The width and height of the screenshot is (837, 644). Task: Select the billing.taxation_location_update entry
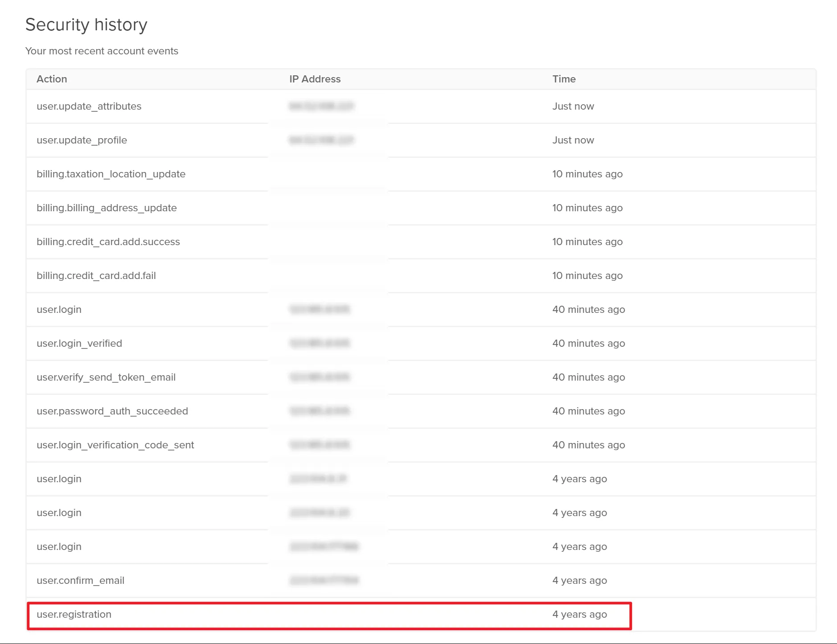tap(111, 174)
